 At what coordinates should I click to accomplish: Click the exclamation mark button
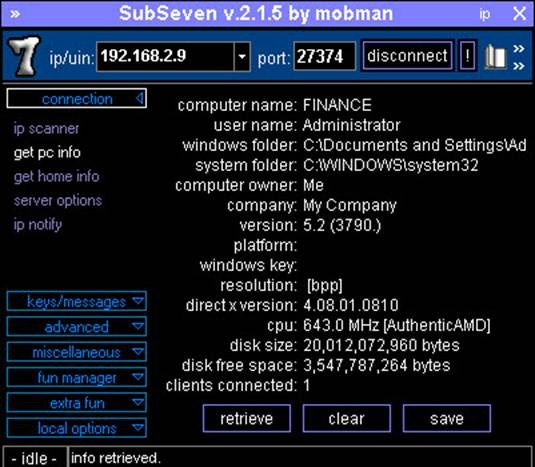click(x=467, y=56)
